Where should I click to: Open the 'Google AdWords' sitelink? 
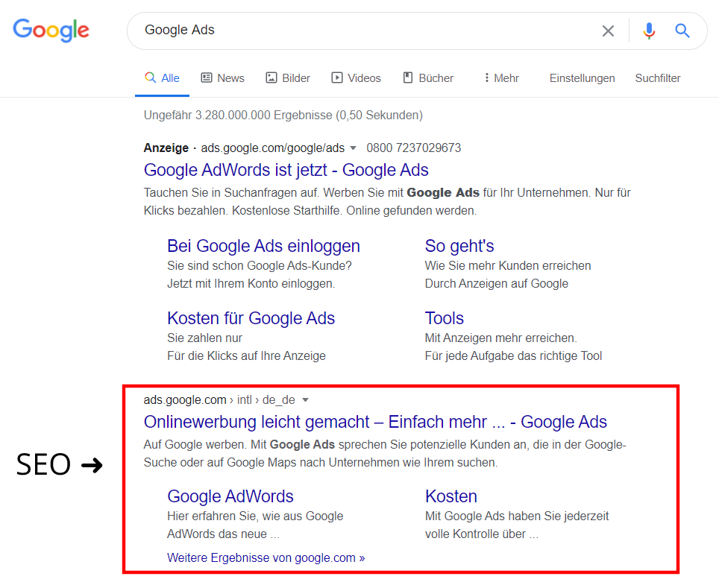coord(230,496)
